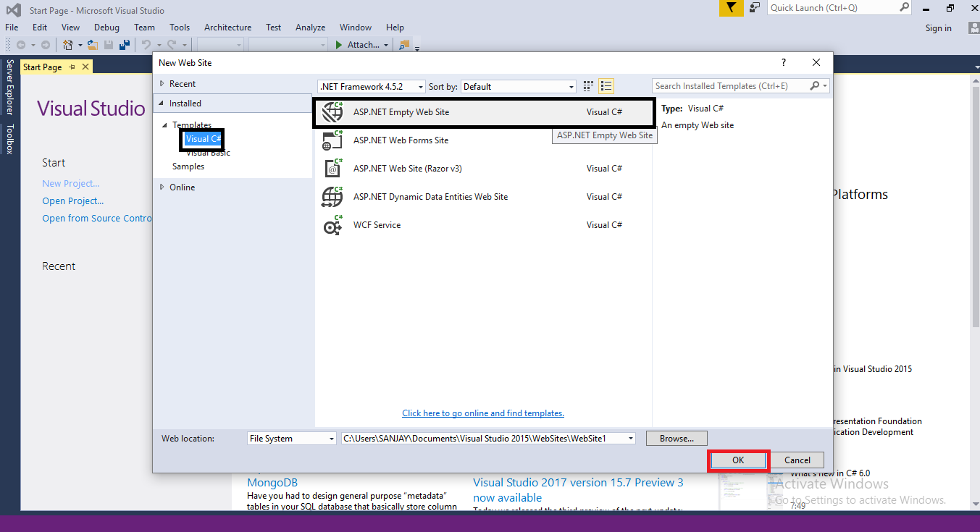Click the Navigate Backward toolbar icon
Screen dimensions: 980x532
21,45
